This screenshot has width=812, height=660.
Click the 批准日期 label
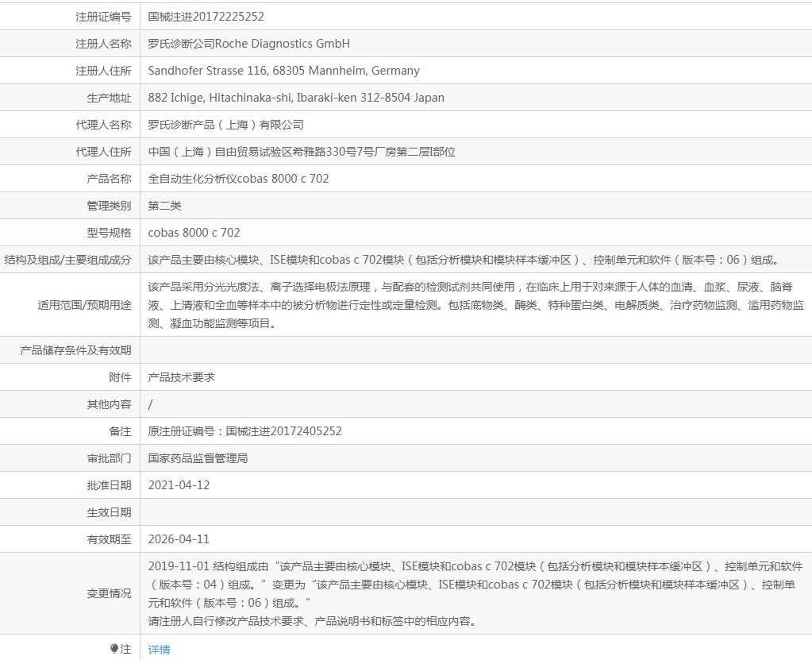110,485
